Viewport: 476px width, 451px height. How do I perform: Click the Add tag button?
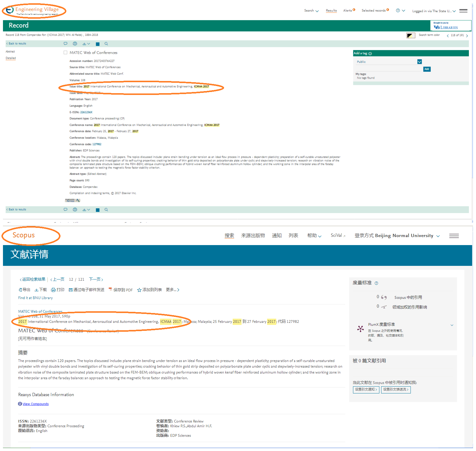(427, 69)
